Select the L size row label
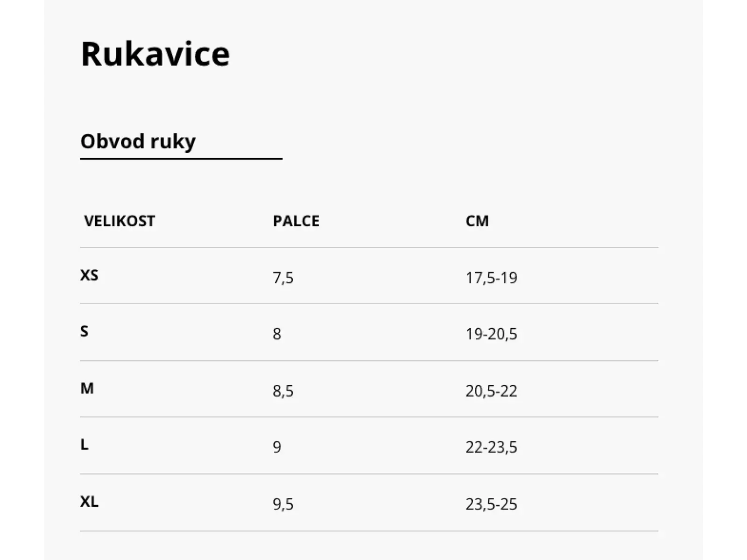747x560 pixels. pyautogui.click(x=84, y=445)
